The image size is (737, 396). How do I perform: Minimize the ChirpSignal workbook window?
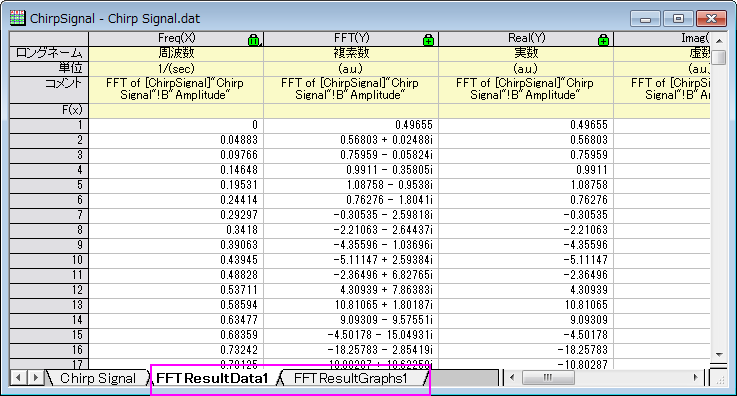coord(645,19)
